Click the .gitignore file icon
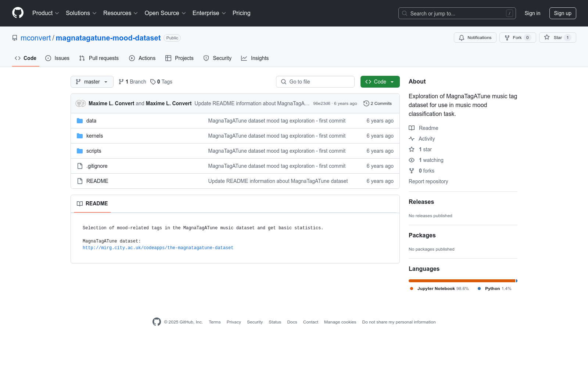Image resolution: width=588 pixels, height=368 pixels. click(80, 166)
